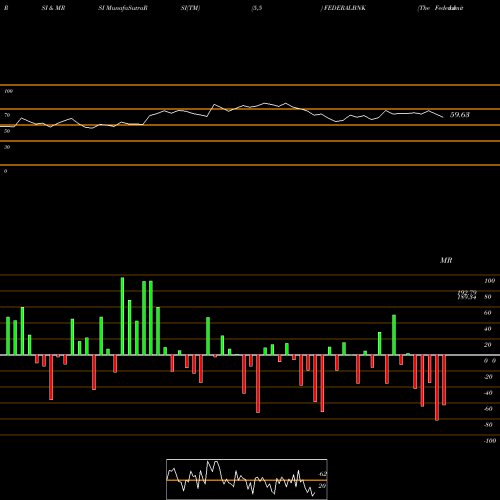
Task: Open the mini RSI overview chart thumbnail
Action: click(247, 479)
